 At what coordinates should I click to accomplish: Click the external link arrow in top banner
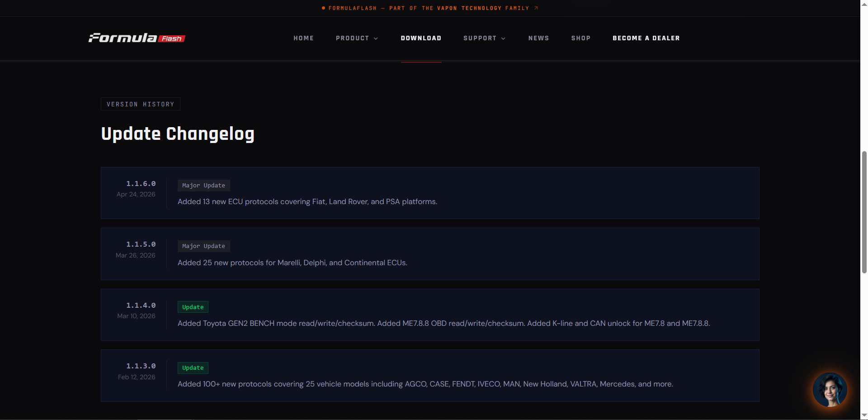pyautogui.click(x=536, y=8)
